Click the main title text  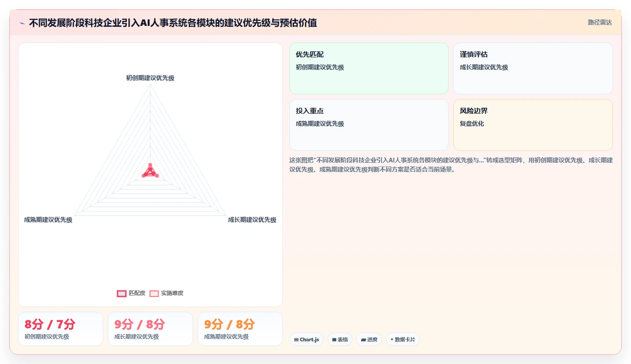pyautogui.click(x=173, y=23)
